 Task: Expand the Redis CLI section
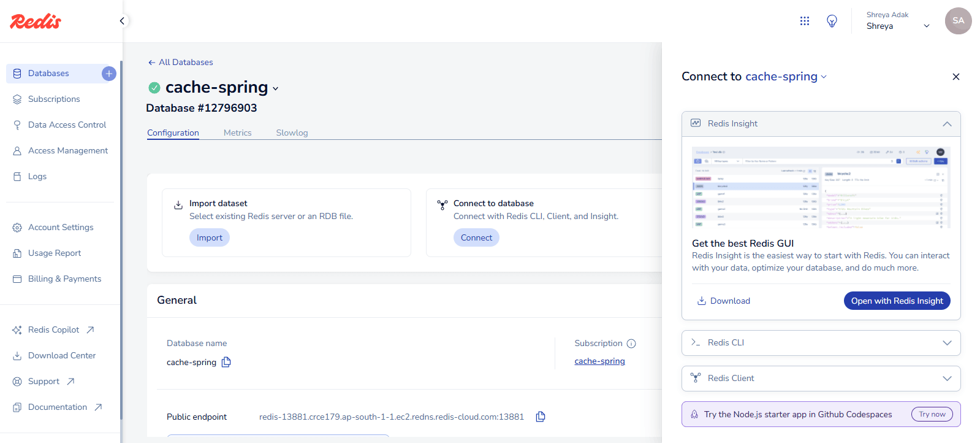point(947,343)
